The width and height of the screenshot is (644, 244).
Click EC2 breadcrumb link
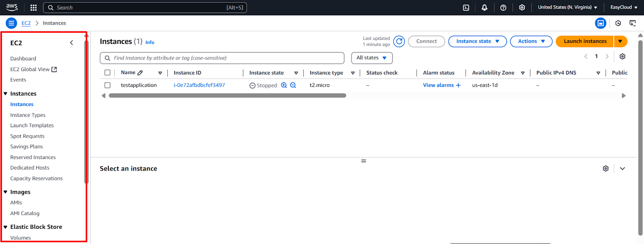pyautogui.click(x=26, y=23)
